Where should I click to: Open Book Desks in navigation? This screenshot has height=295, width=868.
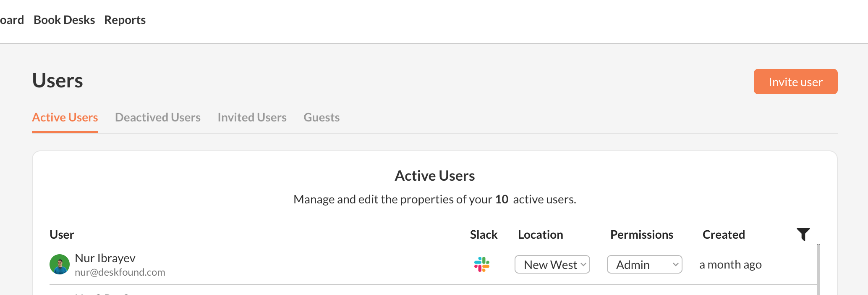(x=64, y=20)
